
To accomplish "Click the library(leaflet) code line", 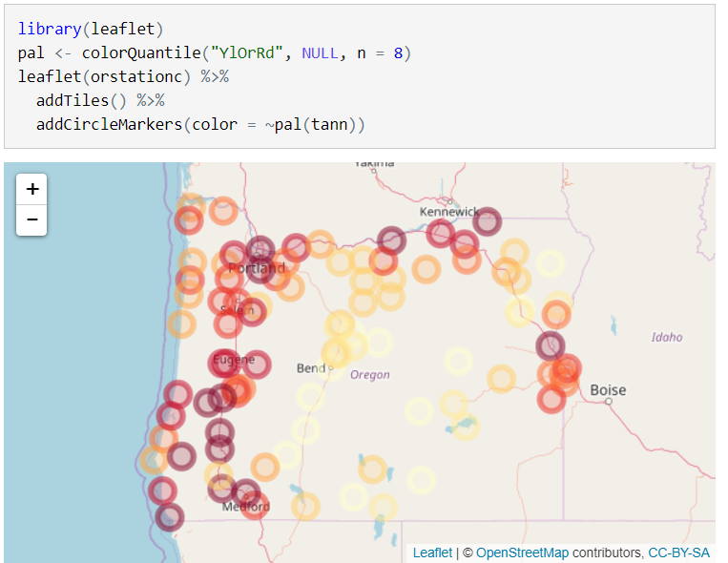I will [x=91, y=30].
